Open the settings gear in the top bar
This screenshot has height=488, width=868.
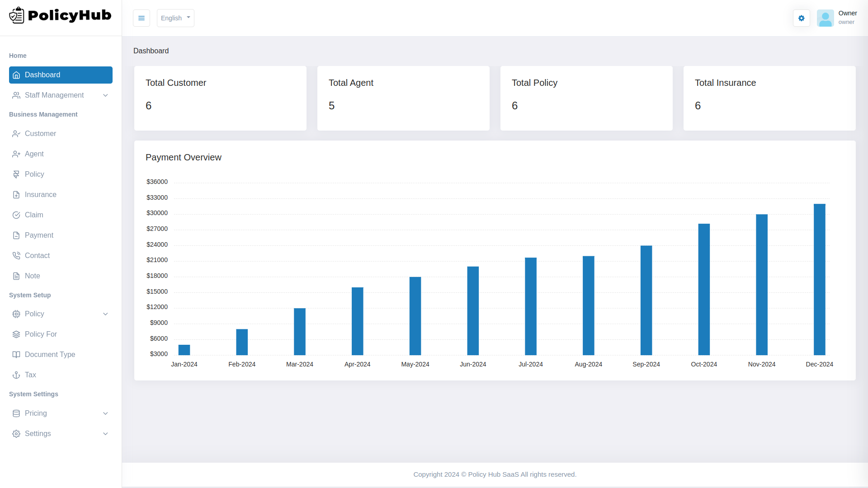click(801, 18)
